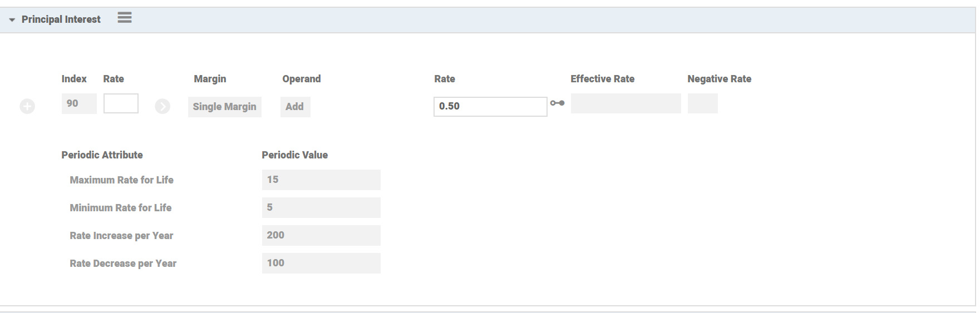Click the right chevron circle icon
The image size is (980, 313).
[162, 106]
